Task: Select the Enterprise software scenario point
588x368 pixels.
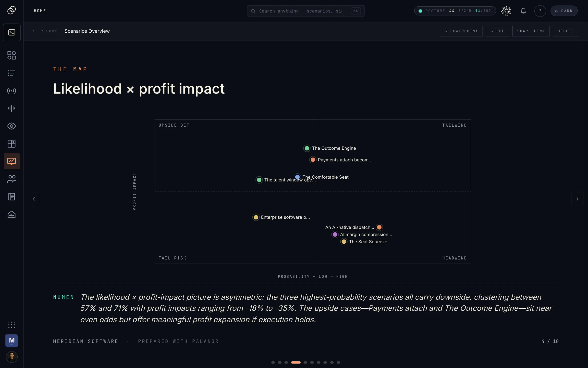Action: (256, 217)
